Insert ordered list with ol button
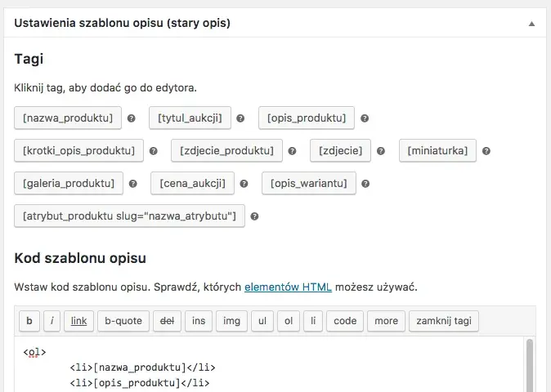Viewport: 551px width, 392px height. coord(288,321)
